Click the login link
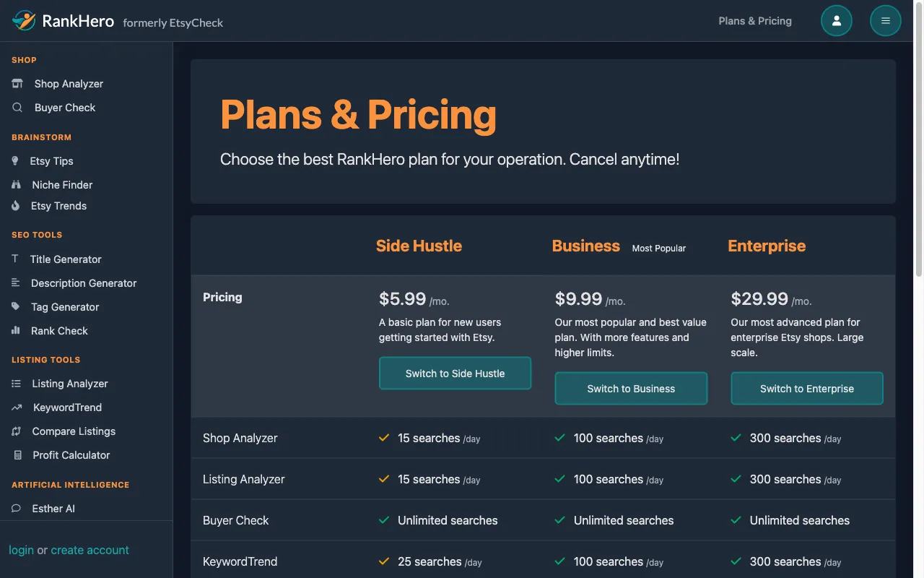 (21, 550)
